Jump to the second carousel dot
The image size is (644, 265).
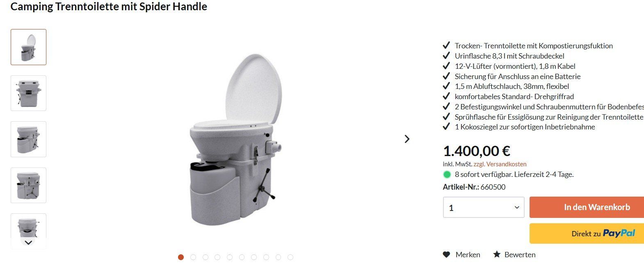[193, 257]
